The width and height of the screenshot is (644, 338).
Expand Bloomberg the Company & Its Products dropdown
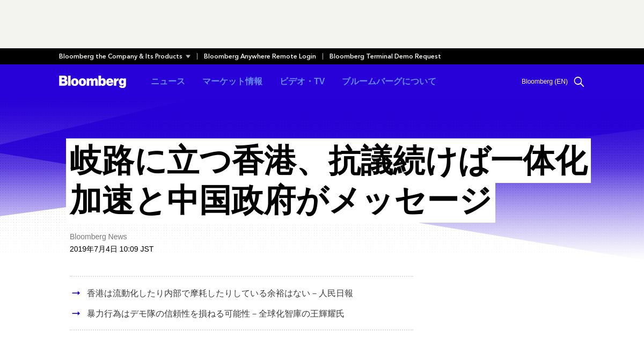125,56
